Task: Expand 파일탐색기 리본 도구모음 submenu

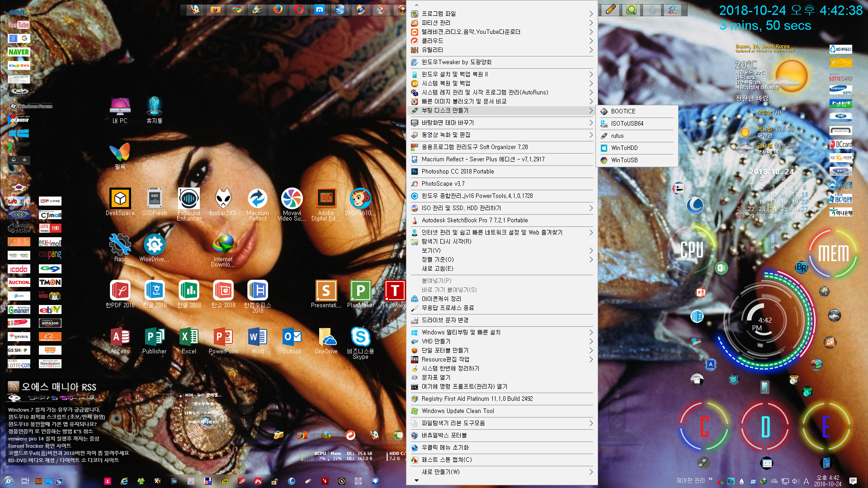Action: click(502, 423)
